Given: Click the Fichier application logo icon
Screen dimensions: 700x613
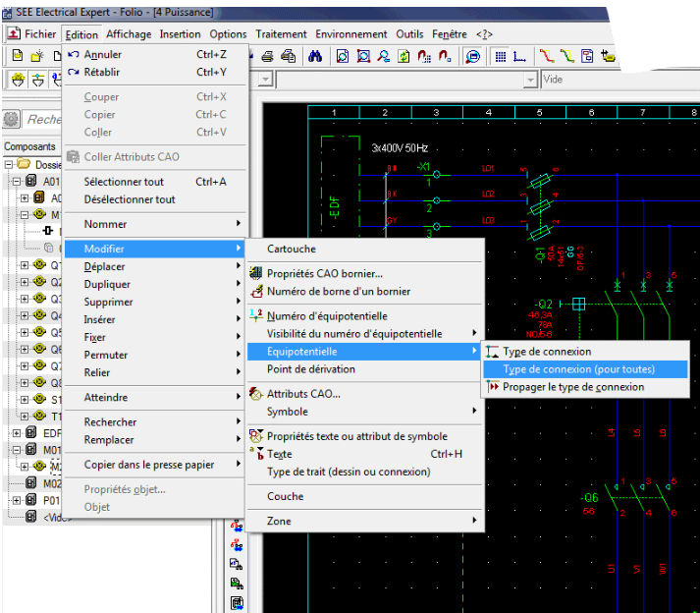Looking at the screenshot, I should (x=14, y=33).
